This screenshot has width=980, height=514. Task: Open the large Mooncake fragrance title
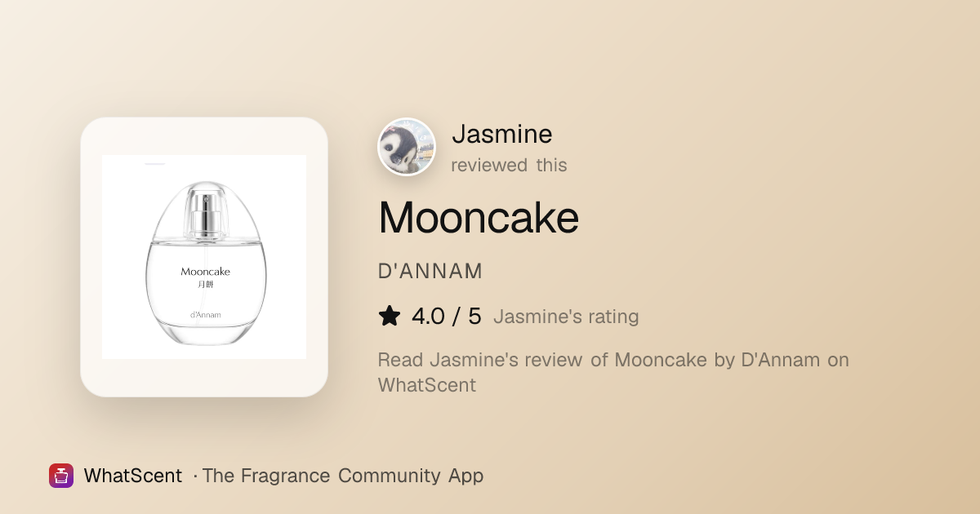479,218
